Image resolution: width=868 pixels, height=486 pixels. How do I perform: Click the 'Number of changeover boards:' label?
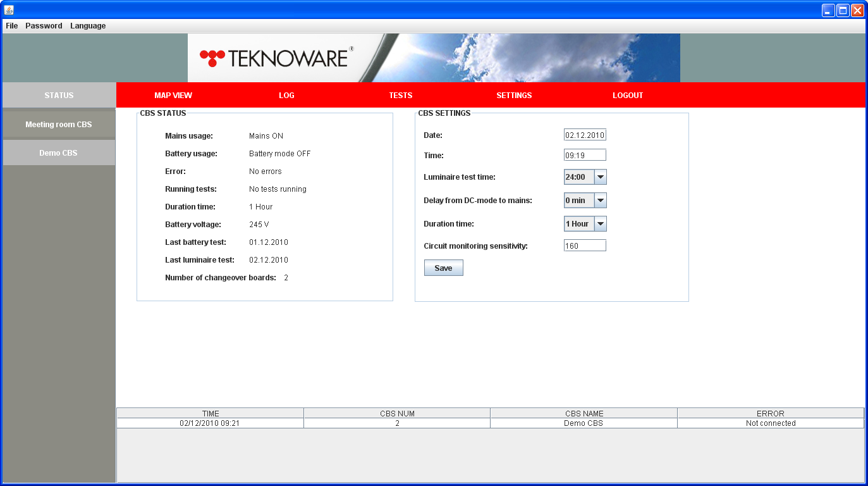click(x=221, y=278)
